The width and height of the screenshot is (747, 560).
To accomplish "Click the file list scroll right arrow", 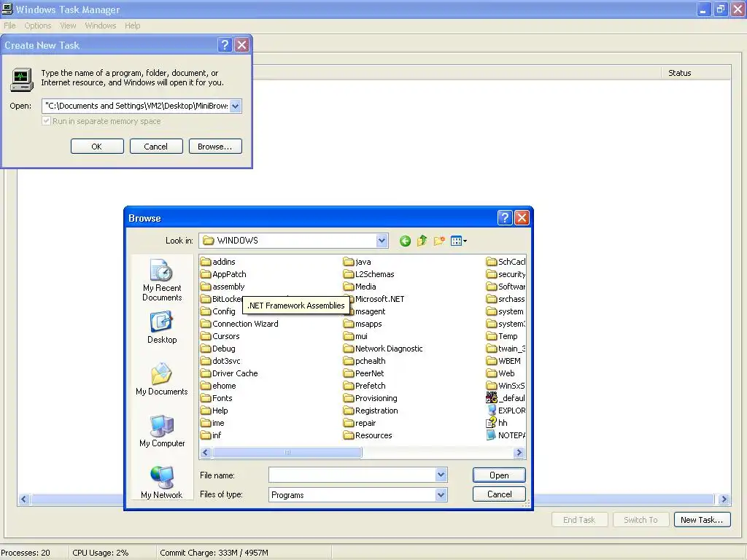I will [519, 452].
